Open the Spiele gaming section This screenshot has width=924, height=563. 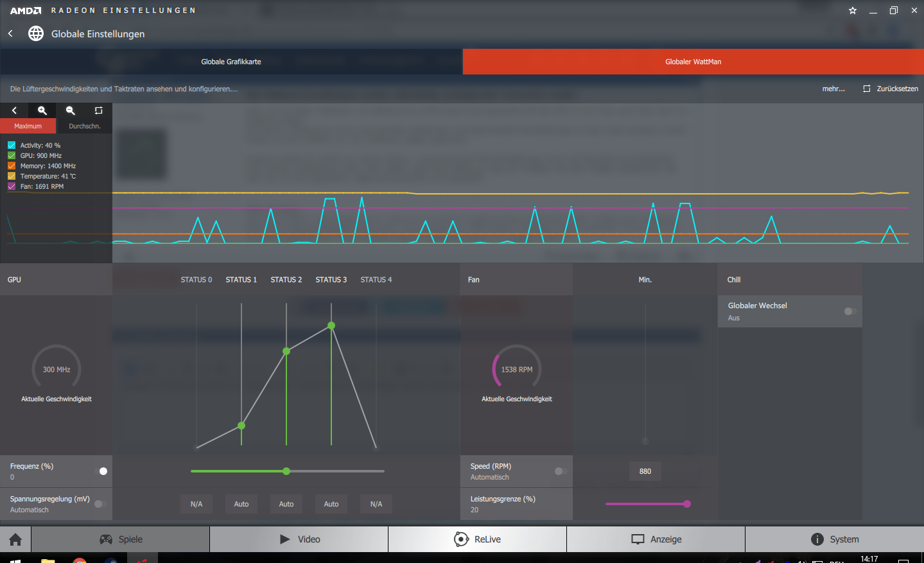(x=121, y=539)
